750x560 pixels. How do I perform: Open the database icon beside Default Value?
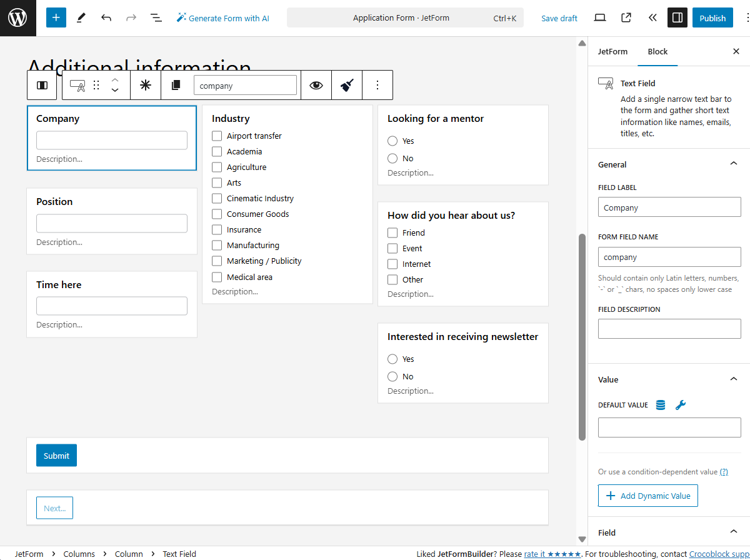click(660, 404)
